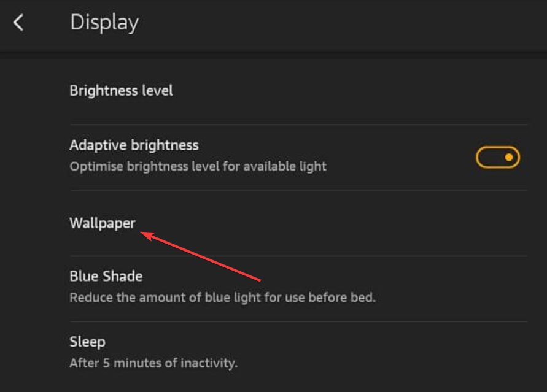Open the Wallpaper settings
547x392 pixels.
point(103,223)
